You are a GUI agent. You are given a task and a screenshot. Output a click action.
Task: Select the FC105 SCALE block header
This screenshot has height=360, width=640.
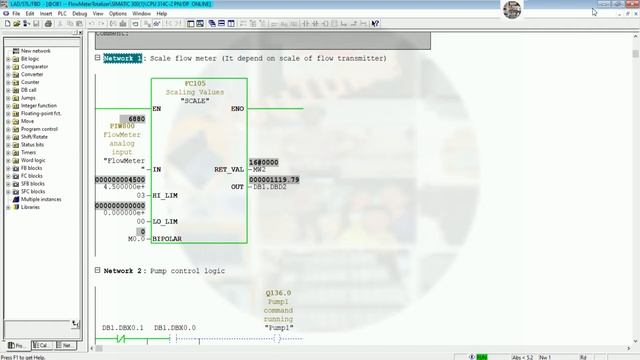point(195,92)
